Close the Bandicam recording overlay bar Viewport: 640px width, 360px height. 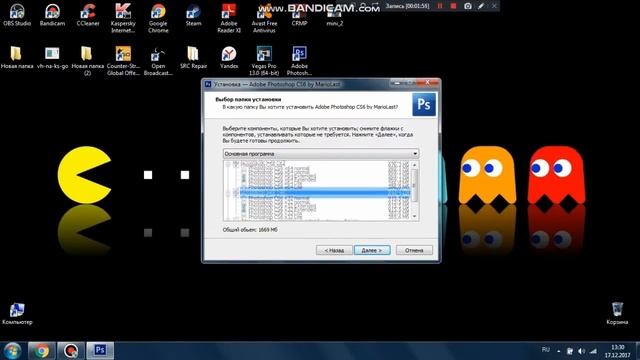[494, 6]
